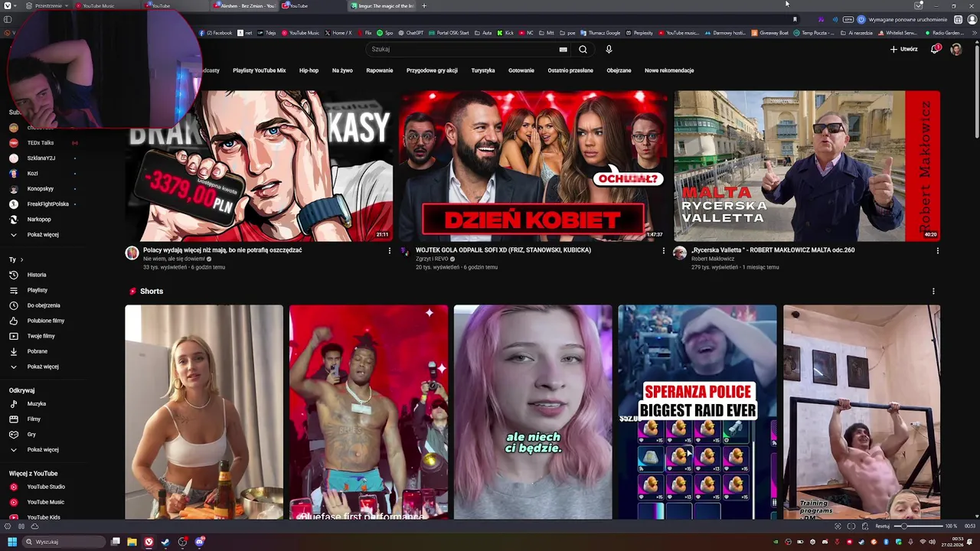980x551 pixels.
Task: Open the SPERANZA POLICE Short thumbnail
Action: (697, 412)
